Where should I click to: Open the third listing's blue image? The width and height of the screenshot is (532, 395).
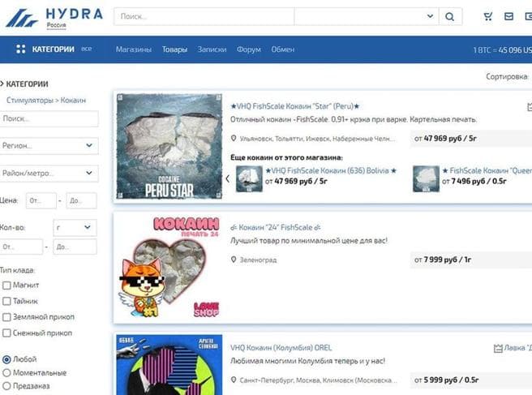[x=169, y=365]
